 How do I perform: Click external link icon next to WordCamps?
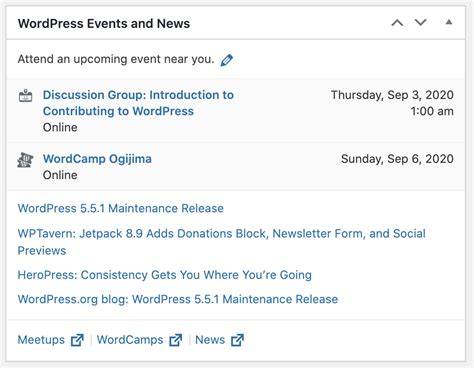click(x=176, y=340)
